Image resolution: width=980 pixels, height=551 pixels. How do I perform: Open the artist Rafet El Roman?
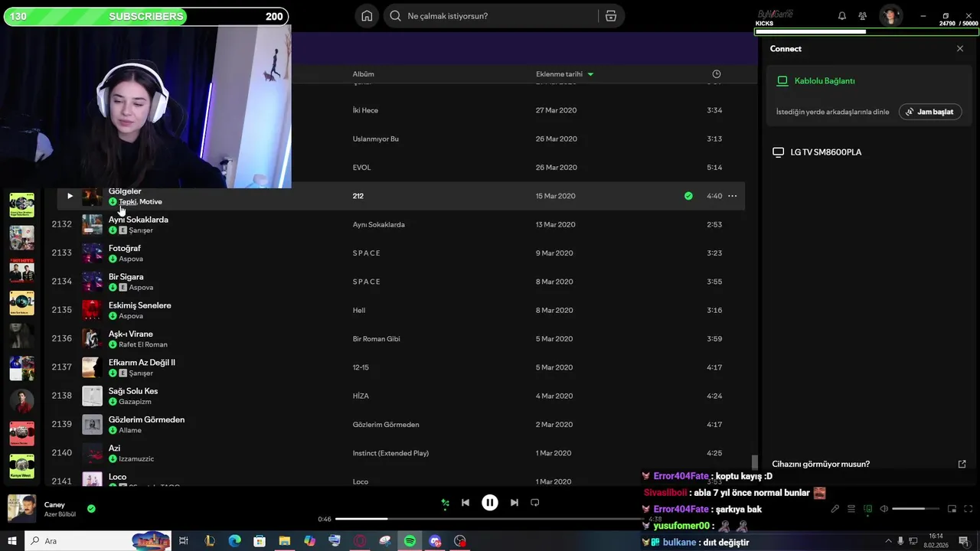point(143,345)
